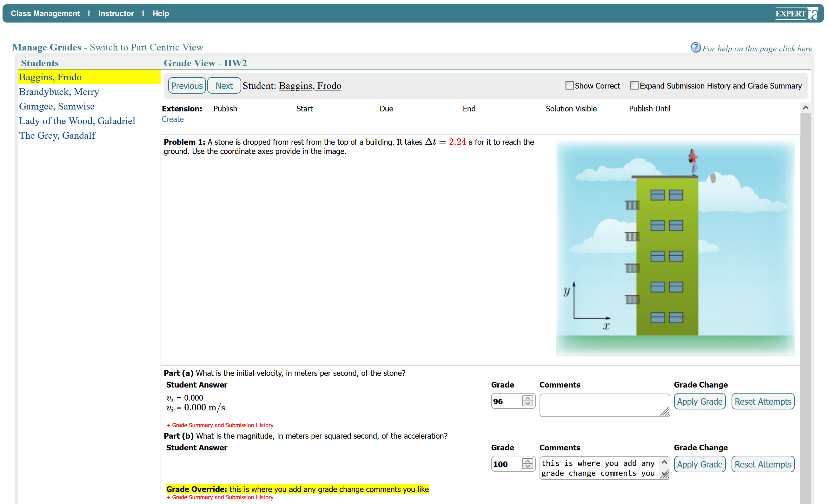Viewport: 829px width, 504px height.
Task: Expand Part (a) Grade Summary and Submission History
Action: [220, 425]
